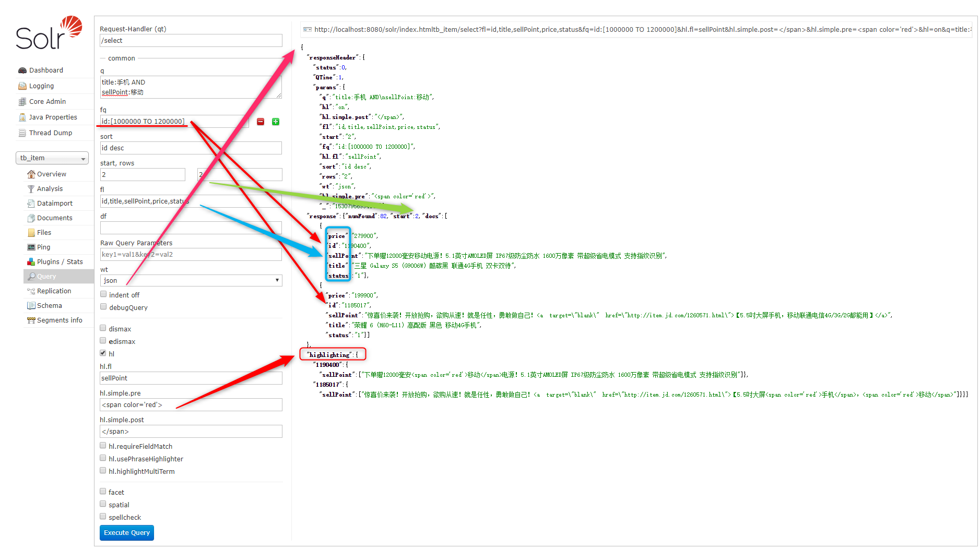The height and width of the screenshot is (549, 980).
Task: Click the Replication icon
Action: (31, 291)
